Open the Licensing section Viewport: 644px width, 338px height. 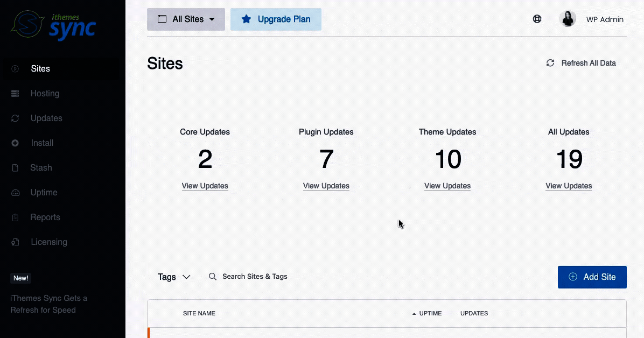tap(49, 242)
